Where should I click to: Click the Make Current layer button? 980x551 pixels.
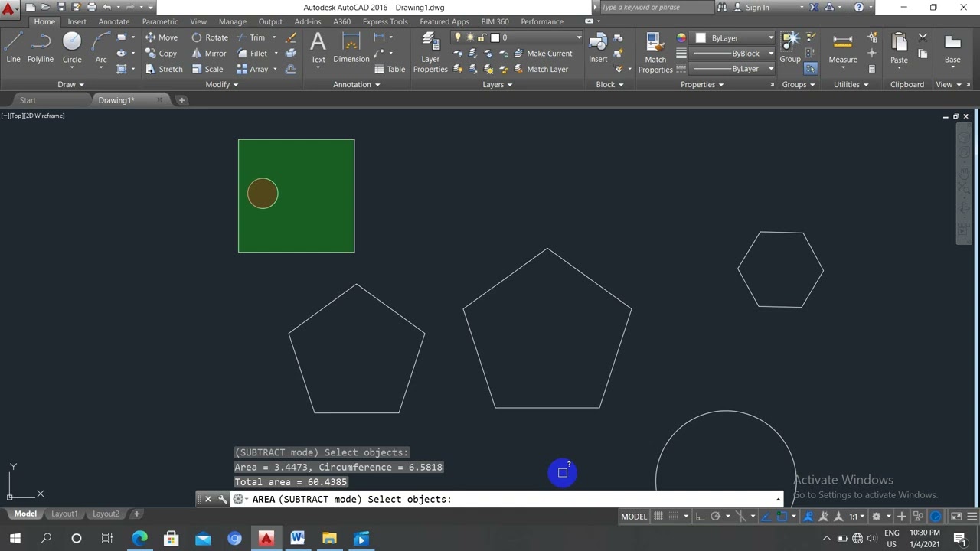click(543, 54)
